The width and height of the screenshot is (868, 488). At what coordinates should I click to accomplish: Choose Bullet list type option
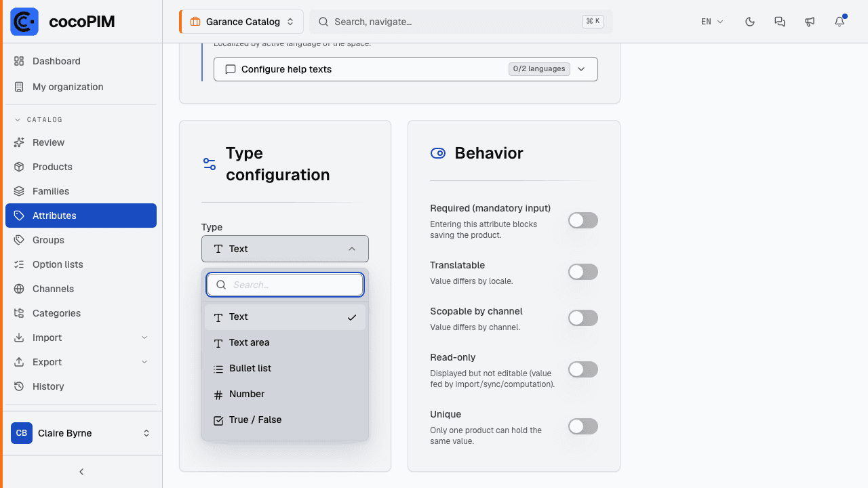point(285,369)
